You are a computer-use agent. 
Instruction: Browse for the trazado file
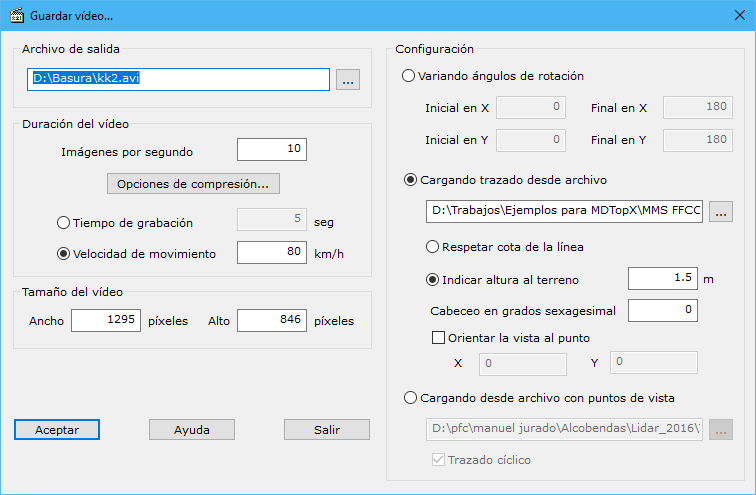[x=721, y=212]
